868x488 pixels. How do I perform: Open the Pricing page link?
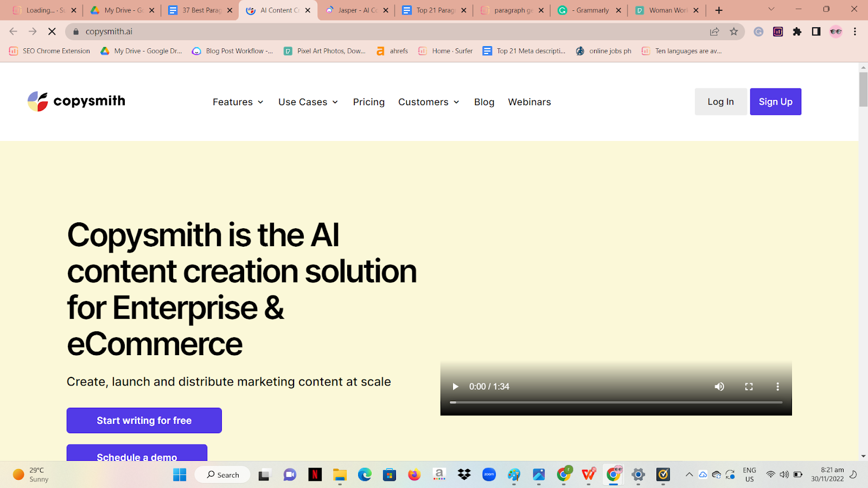coord(369,102)
